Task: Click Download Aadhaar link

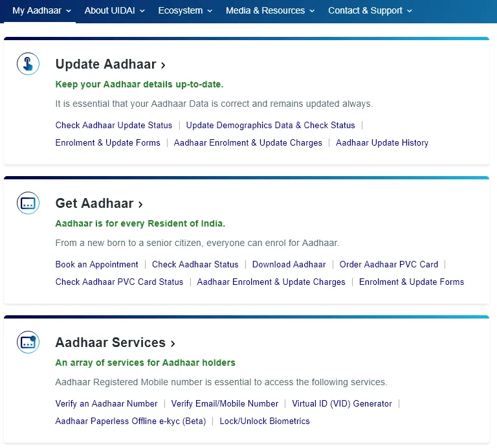Action: pyautogui.click(x=289, y=264)
